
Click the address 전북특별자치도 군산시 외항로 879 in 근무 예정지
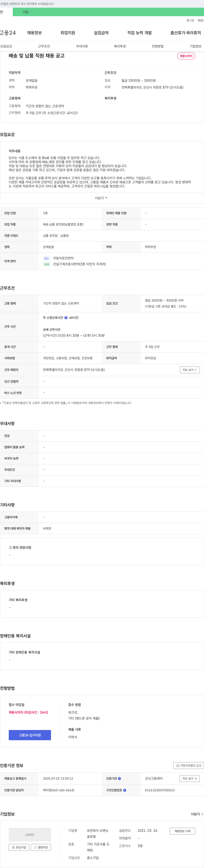pyautogui.click(x=74, y=370)
